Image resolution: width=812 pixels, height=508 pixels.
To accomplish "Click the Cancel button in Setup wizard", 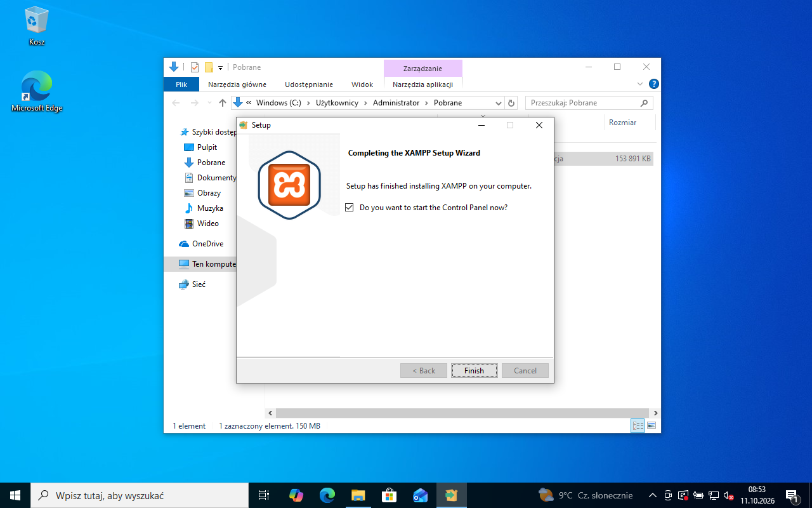I will tap(525, 371).
